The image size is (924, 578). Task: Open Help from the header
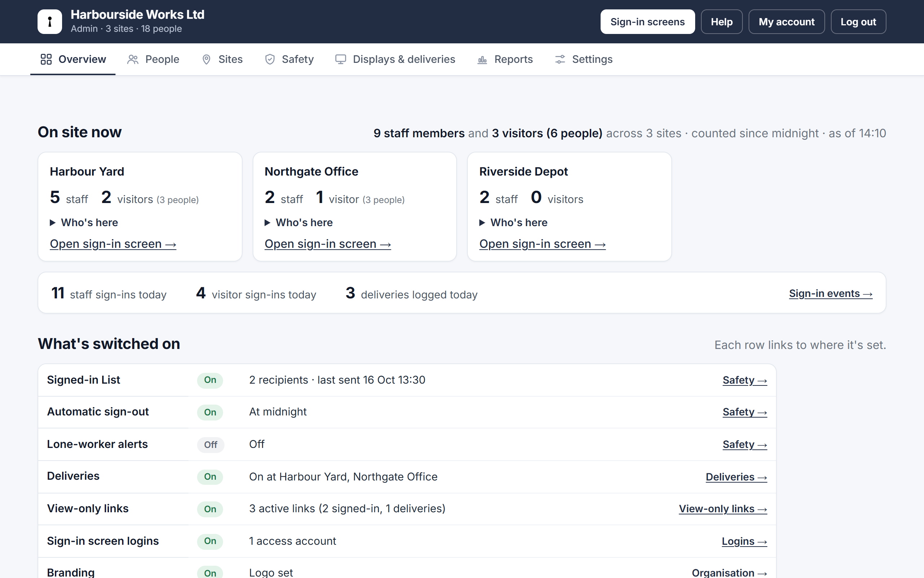(722, 22)
